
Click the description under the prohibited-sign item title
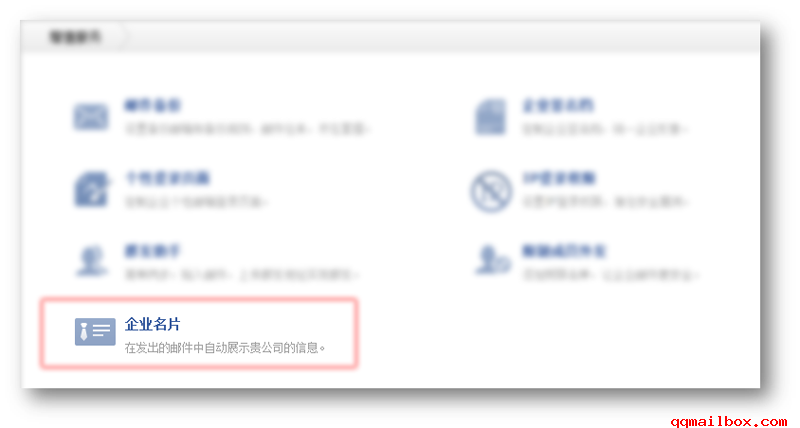[606, 202]
